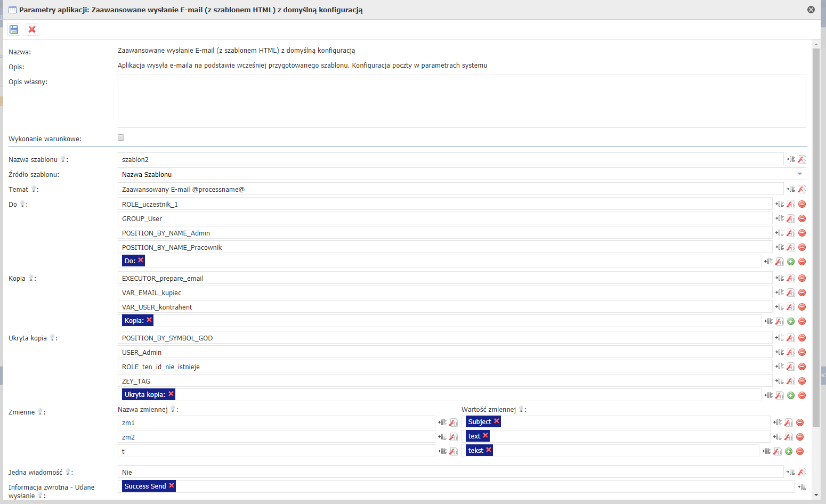This screenshot has width=826, height=504.
Task: Click the save (floppy disk) toolbar icon
Action: pos(14,29)
